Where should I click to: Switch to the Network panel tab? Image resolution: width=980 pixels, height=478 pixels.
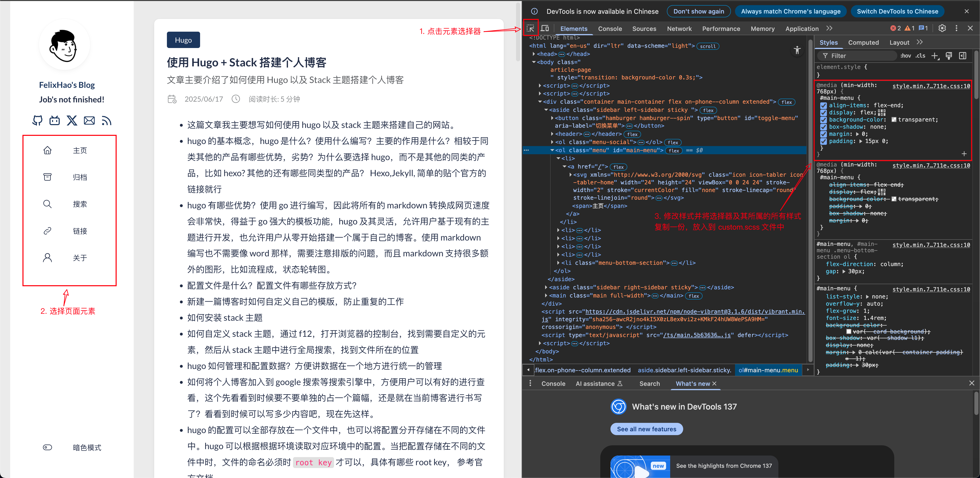pos(679,29)
